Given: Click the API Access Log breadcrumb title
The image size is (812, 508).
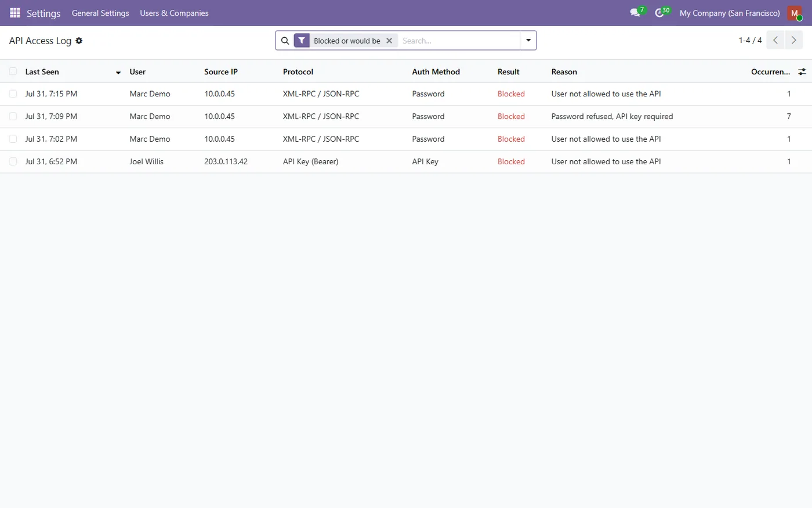Looking at the screenshot, I should point(40,41).
